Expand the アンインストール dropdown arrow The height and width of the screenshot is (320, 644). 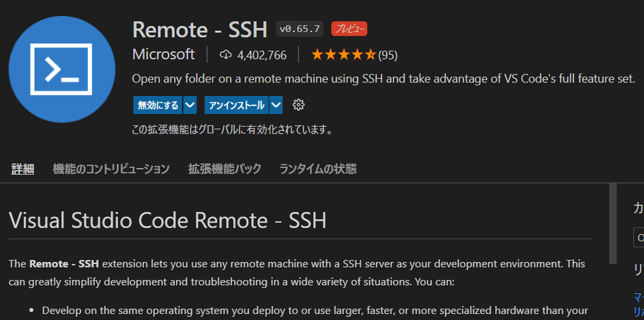coord(276,105)
